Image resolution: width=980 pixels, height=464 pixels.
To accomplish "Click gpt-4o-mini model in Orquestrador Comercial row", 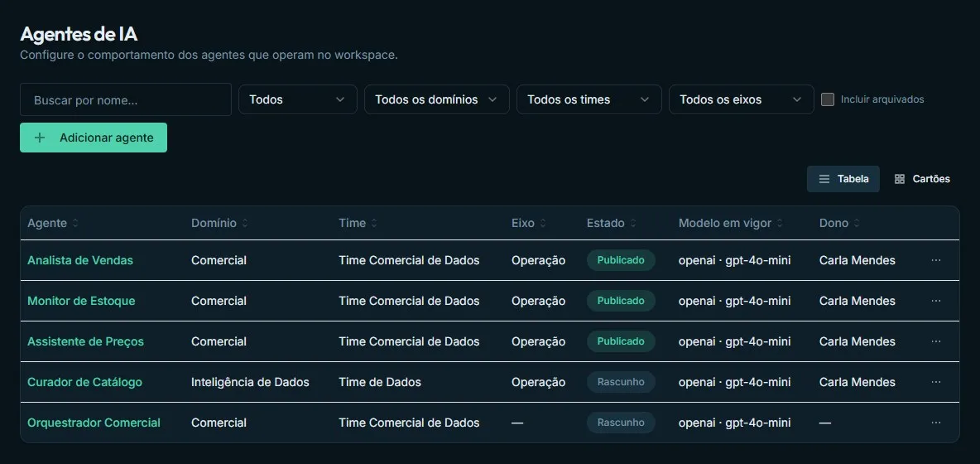I will 734,423.
